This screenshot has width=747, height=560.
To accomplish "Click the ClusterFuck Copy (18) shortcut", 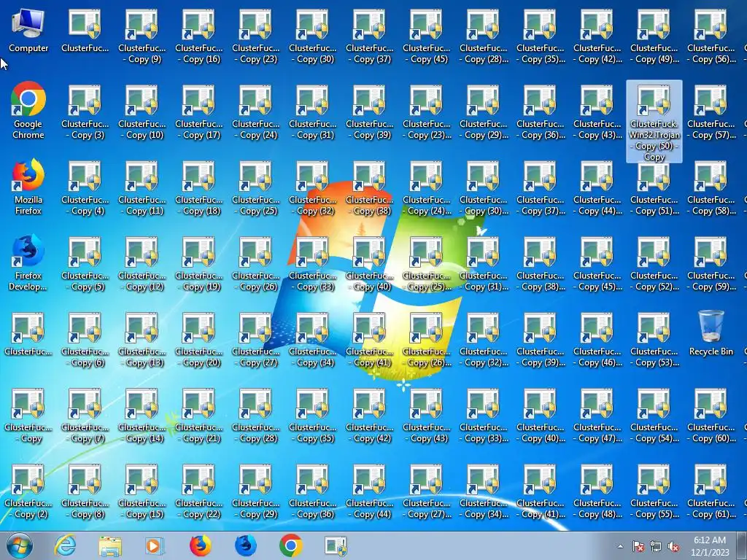I will [198, 187].
